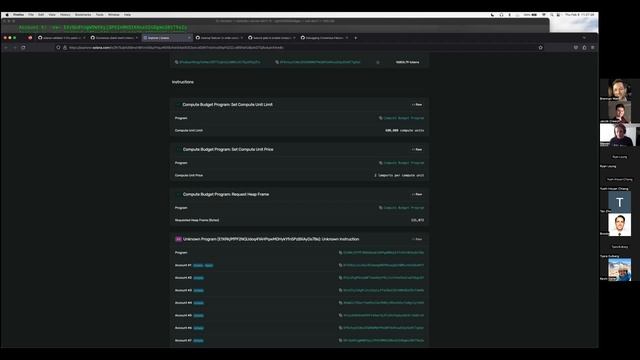Screen dimensions: 640x360
Task: Go back to the previous page
Action: [6, 48]
